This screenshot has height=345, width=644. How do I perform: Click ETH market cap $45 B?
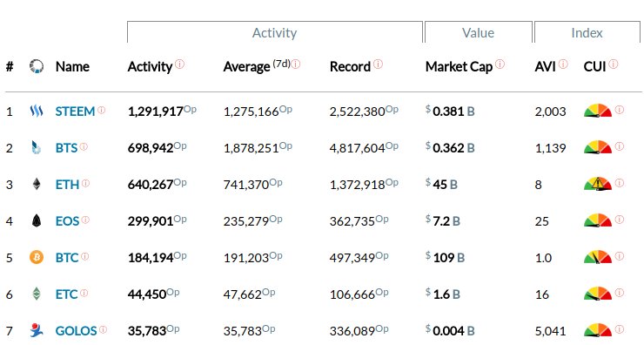[441, 184]
